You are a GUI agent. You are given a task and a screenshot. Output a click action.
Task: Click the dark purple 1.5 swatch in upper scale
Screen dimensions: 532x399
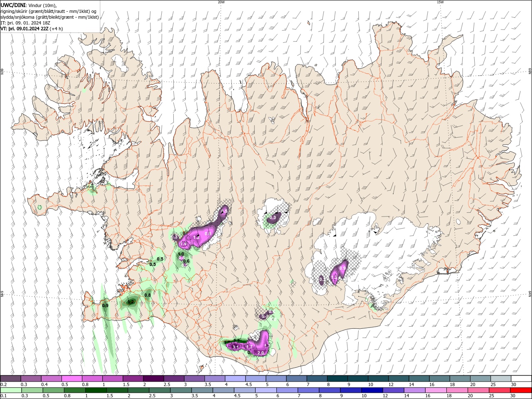coord(133,379)
